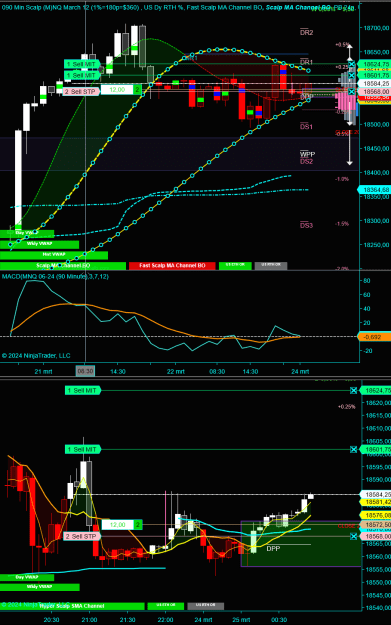Toggle gray 'US RTH OK' button in top chart
391x625 pixels.
coord(271,265)
